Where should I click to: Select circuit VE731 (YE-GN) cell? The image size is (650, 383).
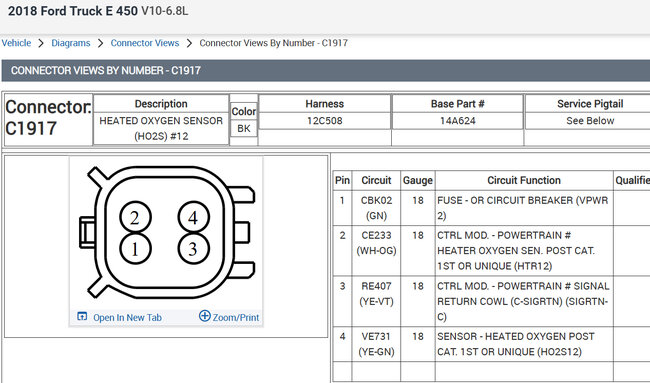(x=376, y=344)
